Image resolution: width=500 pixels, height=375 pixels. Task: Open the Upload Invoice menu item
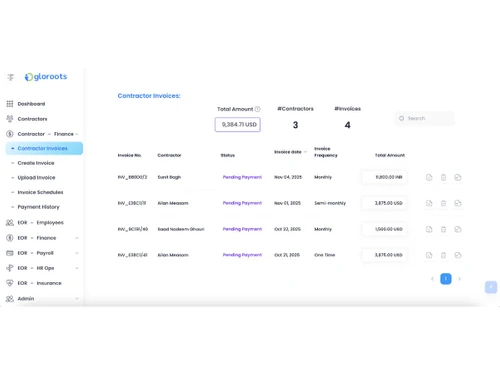[x=36, y=178]
